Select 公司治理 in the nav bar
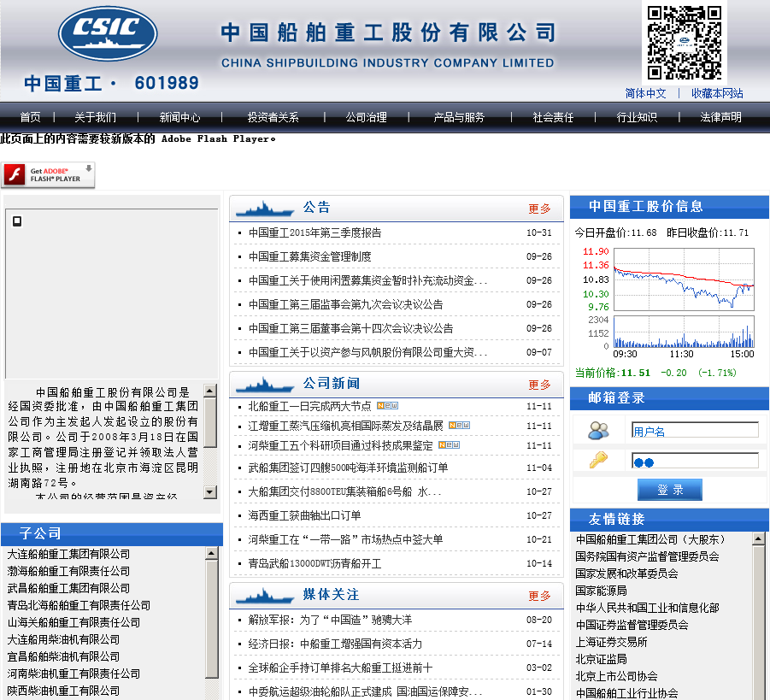 pos(366,117)
